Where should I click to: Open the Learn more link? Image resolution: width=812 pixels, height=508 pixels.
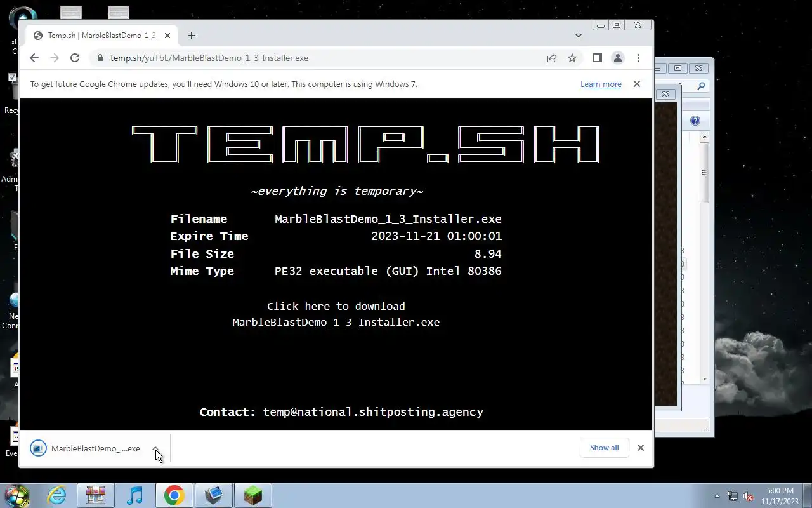[601, 84]
